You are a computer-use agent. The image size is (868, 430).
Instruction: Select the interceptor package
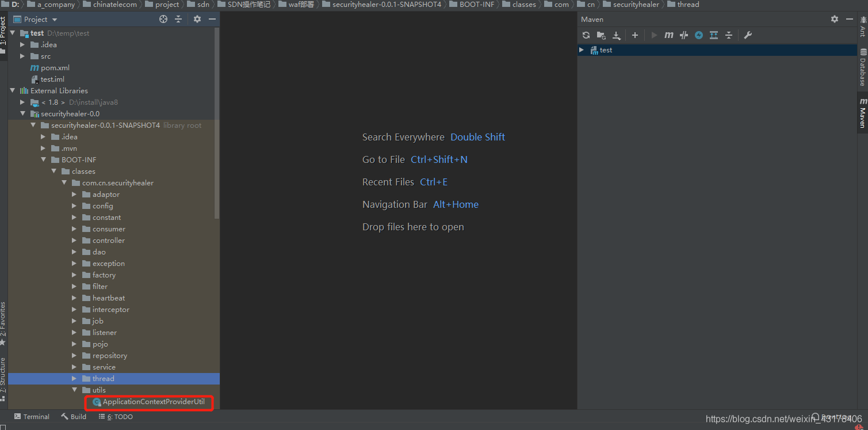(111, 310)
